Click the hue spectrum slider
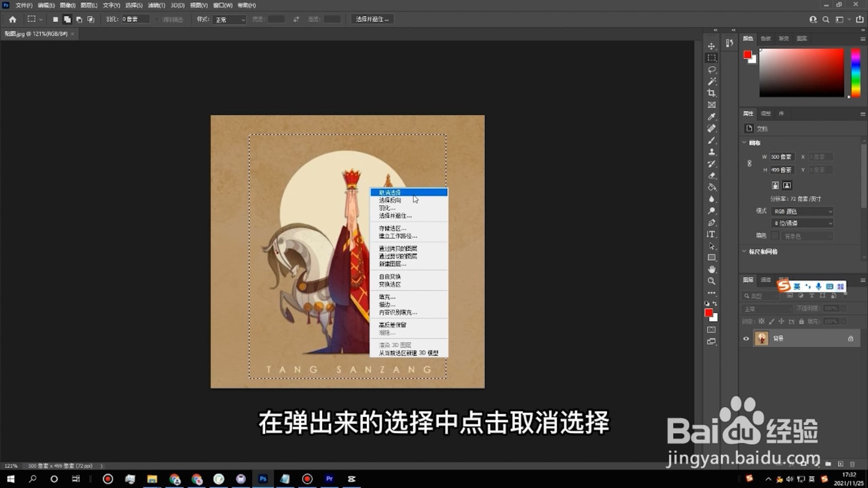 pyautogui.click(x=856, y=73)
